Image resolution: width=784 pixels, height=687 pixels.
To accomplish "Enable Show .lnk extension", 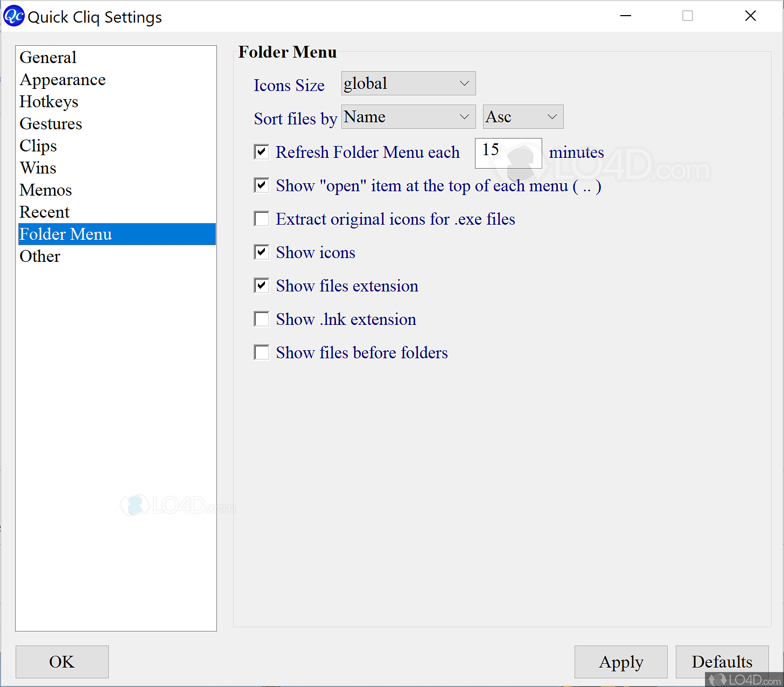I will tap(261, 318).
